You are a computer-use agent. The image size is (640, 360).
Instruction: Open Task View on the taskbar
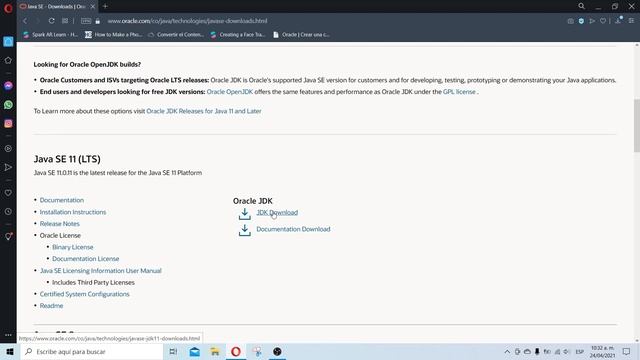click(x=173, y=351)
